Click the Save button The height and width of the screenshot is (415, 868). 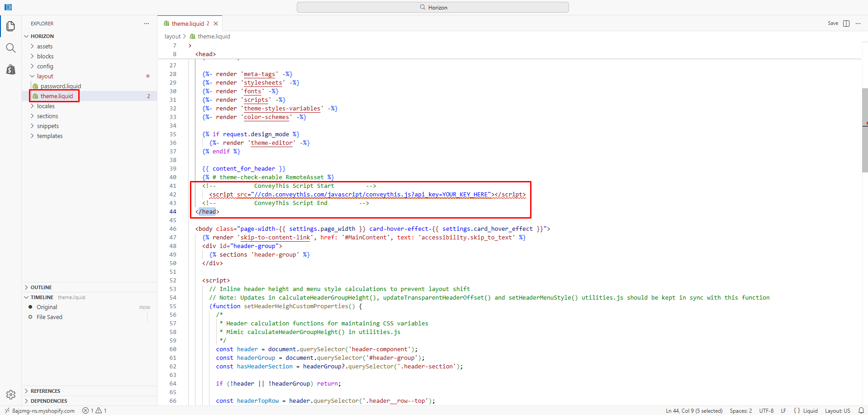(833, 24)
